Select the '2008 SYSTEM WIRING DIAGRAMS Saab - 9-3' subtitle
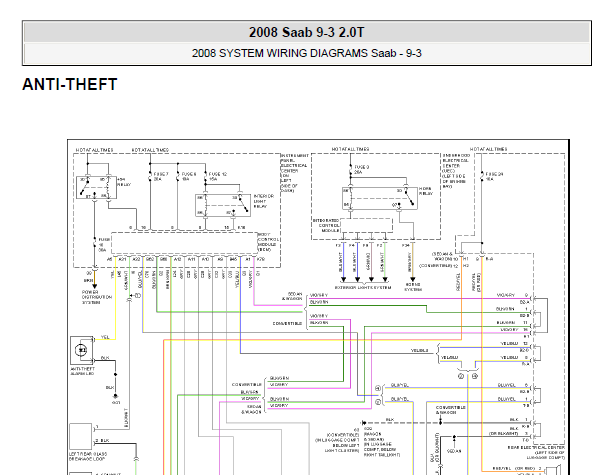This screenshot has width=602, height=475. tap(306, 53)
